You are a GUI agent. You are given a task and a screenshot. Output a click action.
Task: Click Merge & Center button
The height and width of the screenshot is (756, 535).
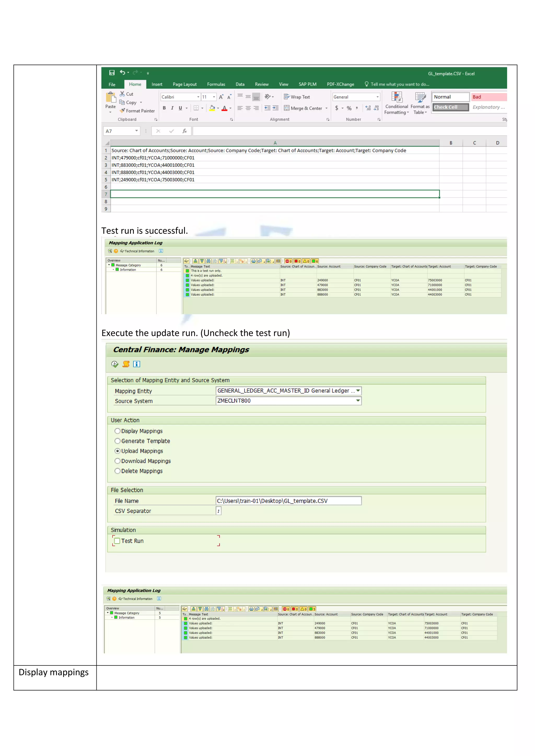click(303, 108)
